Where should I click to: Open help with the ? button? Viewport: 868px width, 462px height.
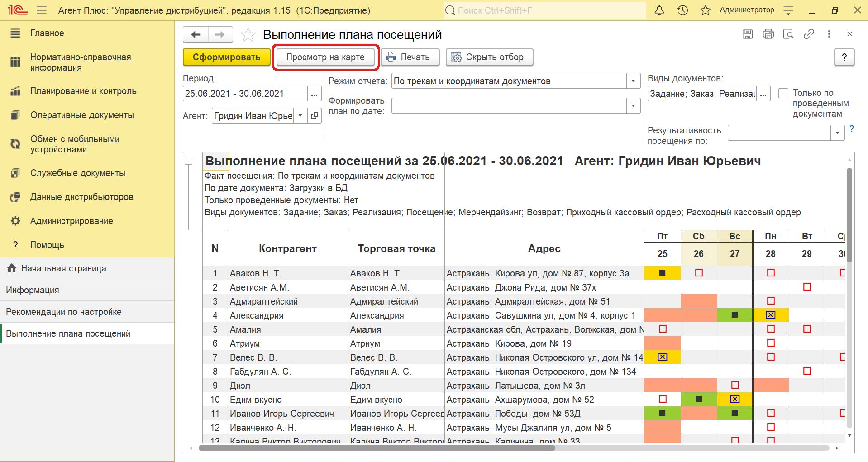[x=844, y=57]
